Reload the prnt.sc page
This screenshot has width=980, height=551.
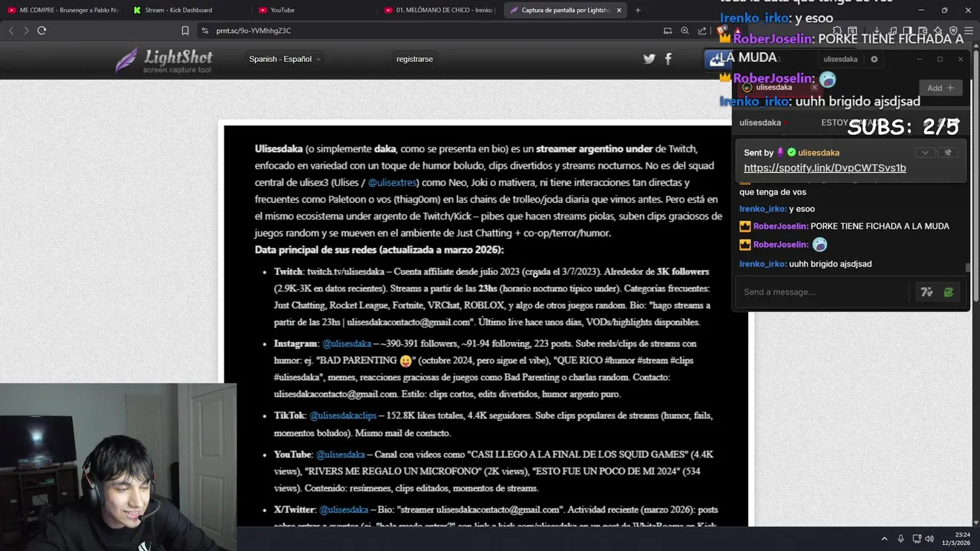click(x=41, y=31)
